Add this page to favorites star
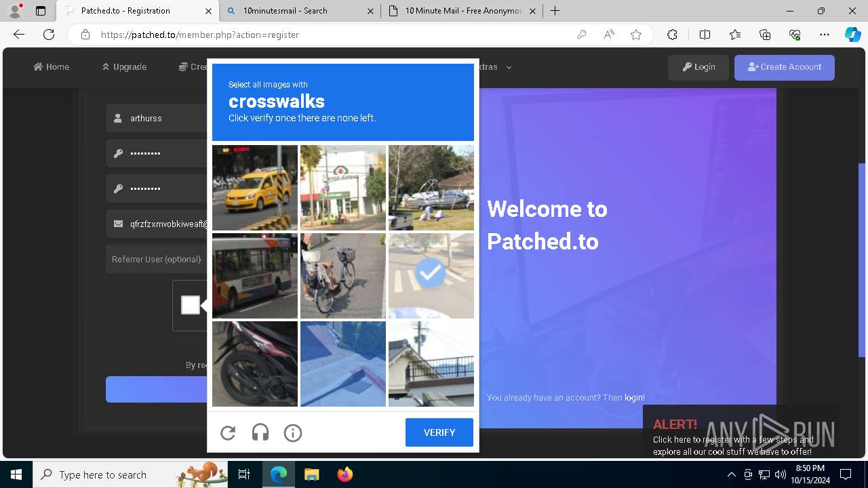Image resolution: width=868 pixels, height=488 pixels. [x=636, y=35]
